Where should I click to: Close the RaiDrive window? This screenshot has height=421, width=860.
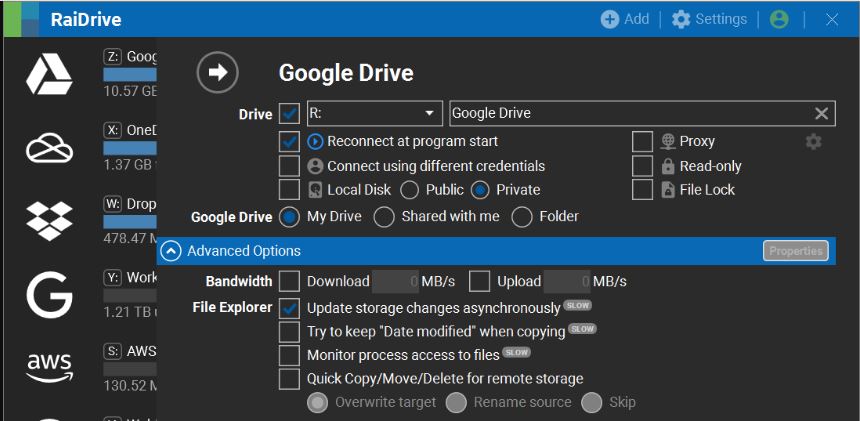pos(831,20)
